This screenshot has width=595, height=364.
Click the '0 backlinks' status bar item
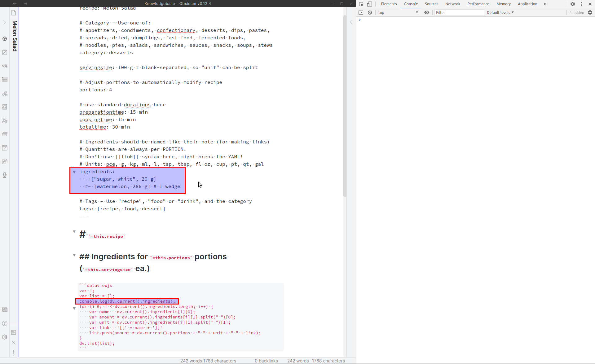click(266, 361)
